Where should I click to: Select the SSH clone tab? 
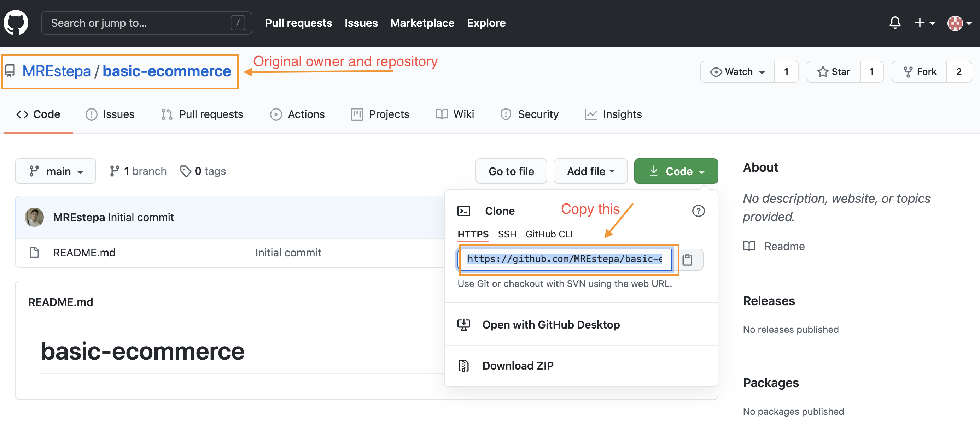click(x=507, y=234)
